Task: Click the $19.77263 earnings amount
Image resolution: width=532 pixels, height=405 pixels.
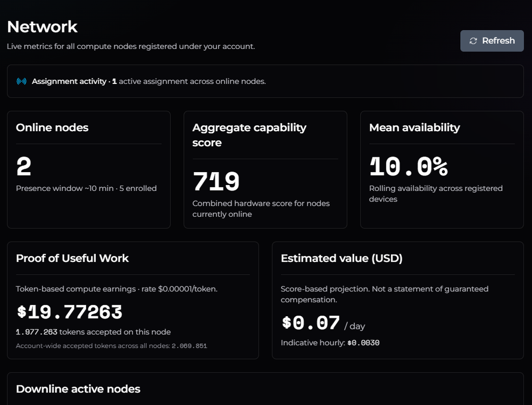Action: [69, 312]
